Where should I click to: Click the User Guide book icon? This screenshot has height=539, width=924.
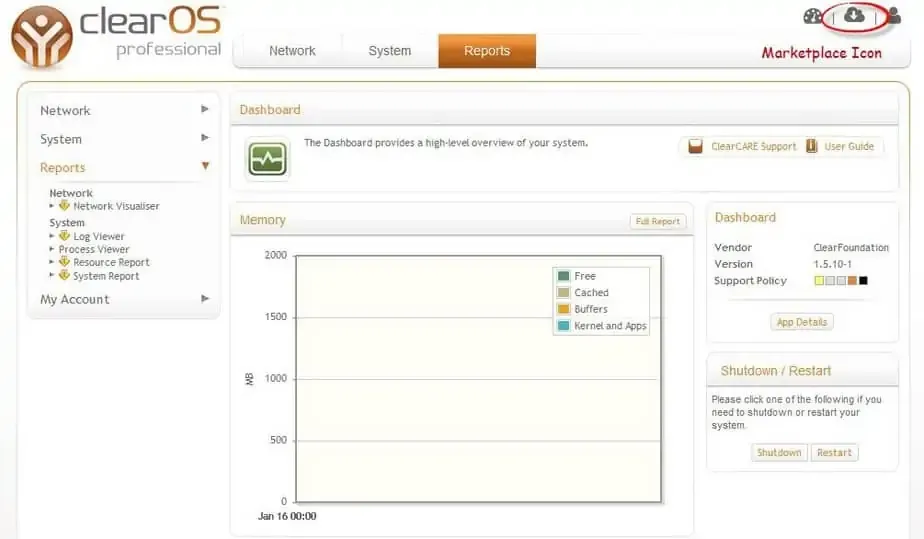(x=812, y=147)
